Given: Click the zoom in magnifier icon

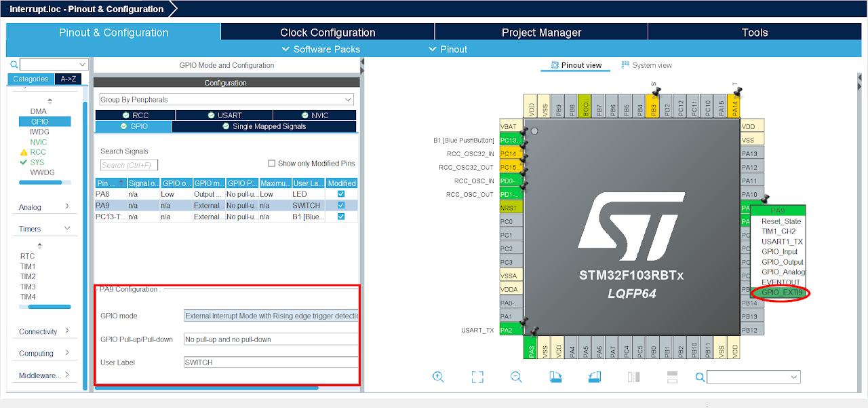Looking at the screenshot, I should (438, 377).
